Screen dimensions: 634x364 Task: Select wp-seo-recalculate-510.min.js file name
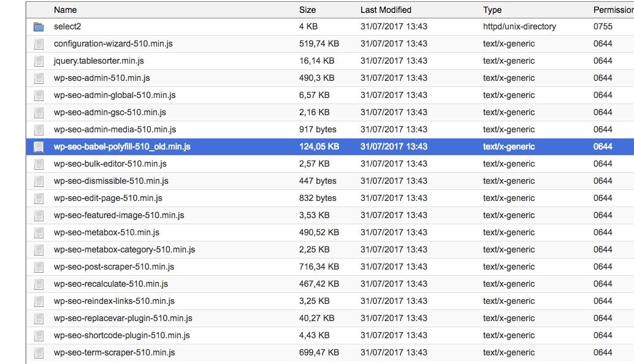click(111, 284)
